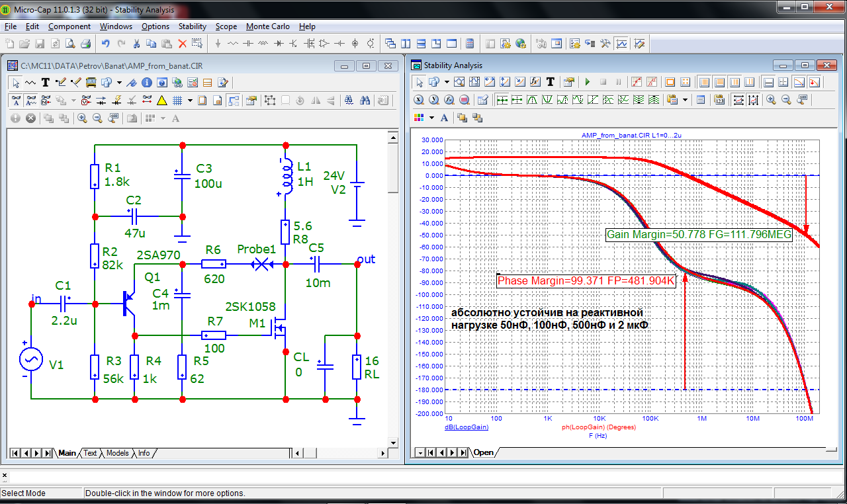Viewport: 847px width, 504px height.
Task: Click the green Run analysis button
Action: coord(587,83)
